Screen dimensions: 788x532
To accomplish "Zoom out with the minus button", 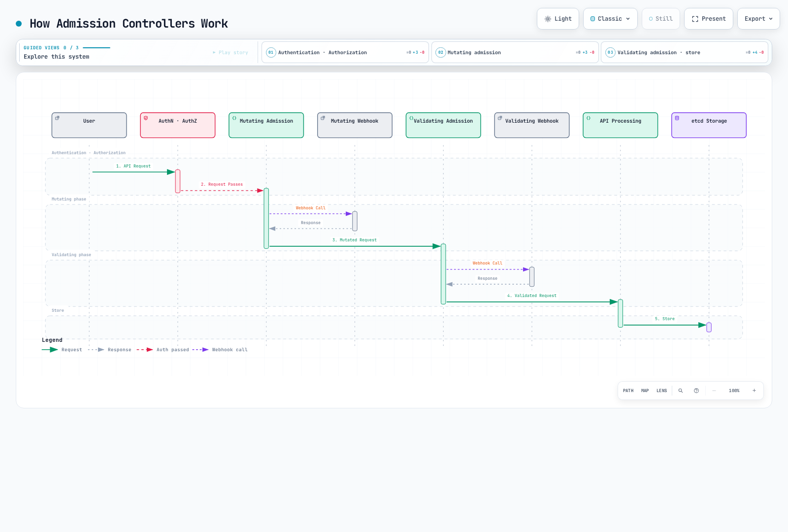I will pos(714,391).
